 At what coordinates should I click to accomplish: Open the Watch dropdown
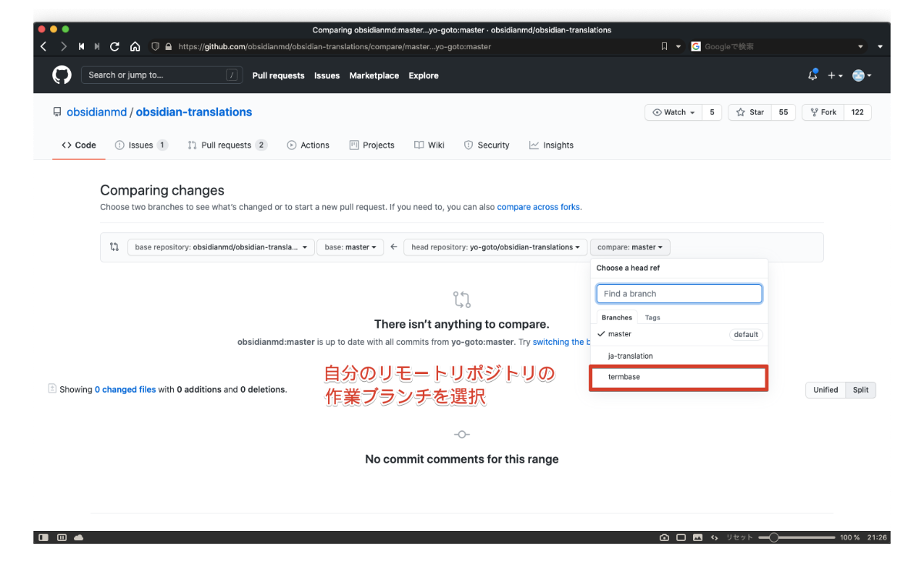click(x=673, y=112)
